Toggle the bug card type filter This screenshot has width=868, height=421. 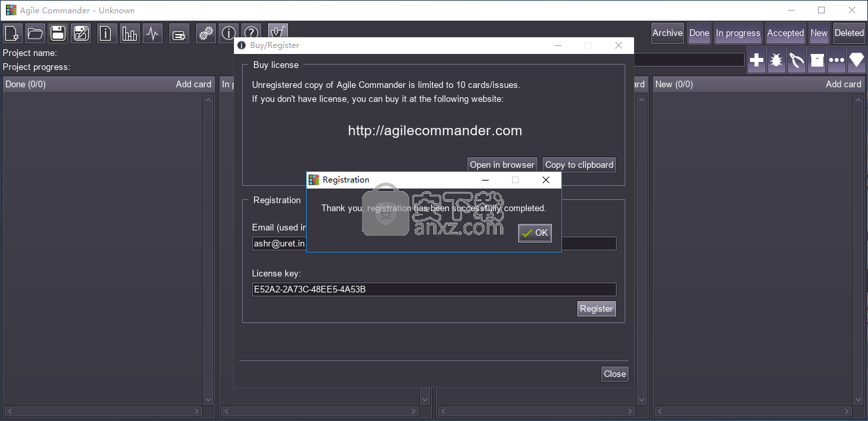777,61
